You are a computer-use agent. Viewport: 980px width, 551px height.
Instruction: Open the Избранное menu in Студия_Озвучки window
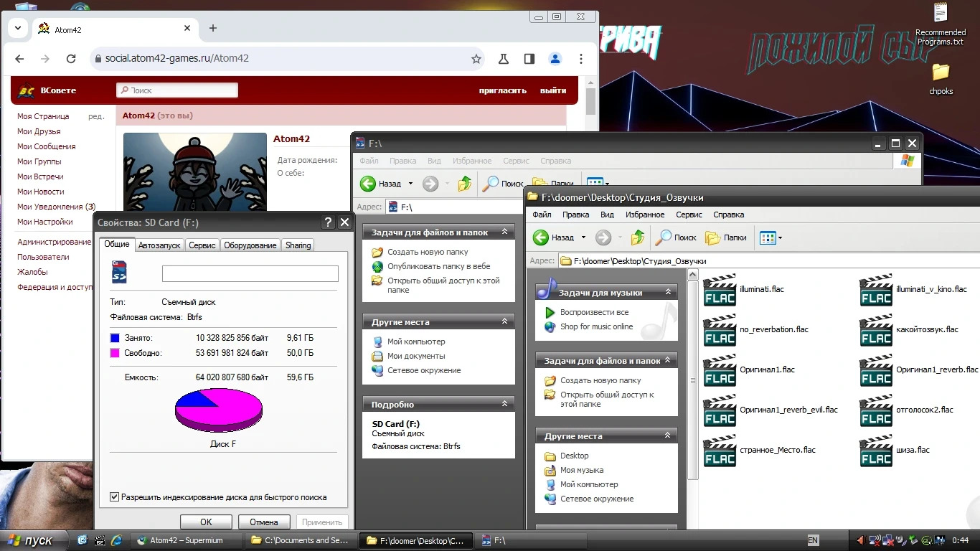pyautogui.click(x=644, y=215)
